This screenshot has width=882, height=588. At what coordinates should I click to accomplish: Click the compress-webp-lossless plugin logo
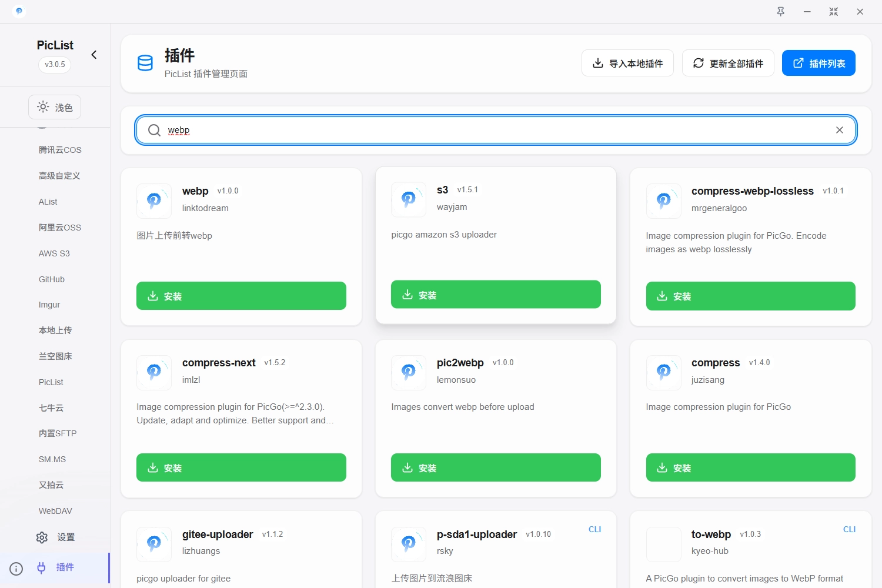click(x=664, y=201)
